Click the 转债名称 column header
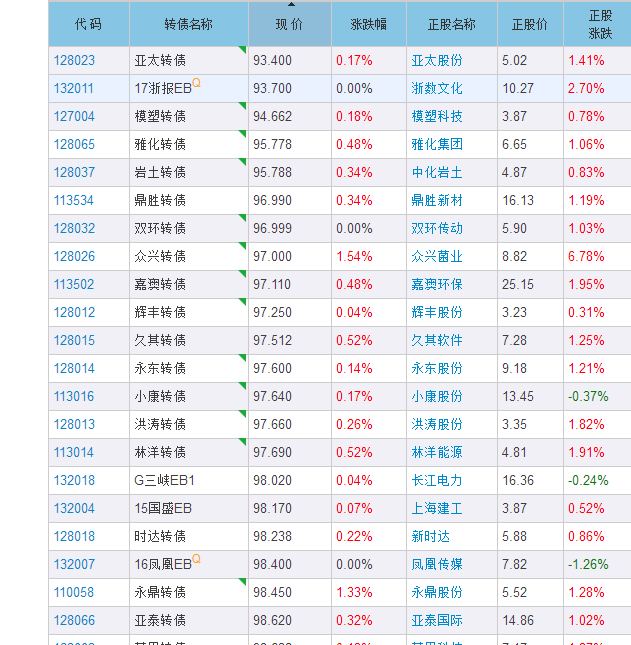The width and height of the screenshot is (631, 645). coord(189,24)
